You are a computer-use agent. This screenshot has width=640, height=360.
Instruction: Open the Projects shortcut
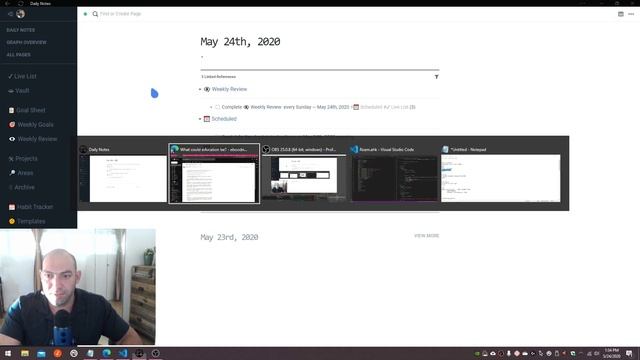(23, 158)
